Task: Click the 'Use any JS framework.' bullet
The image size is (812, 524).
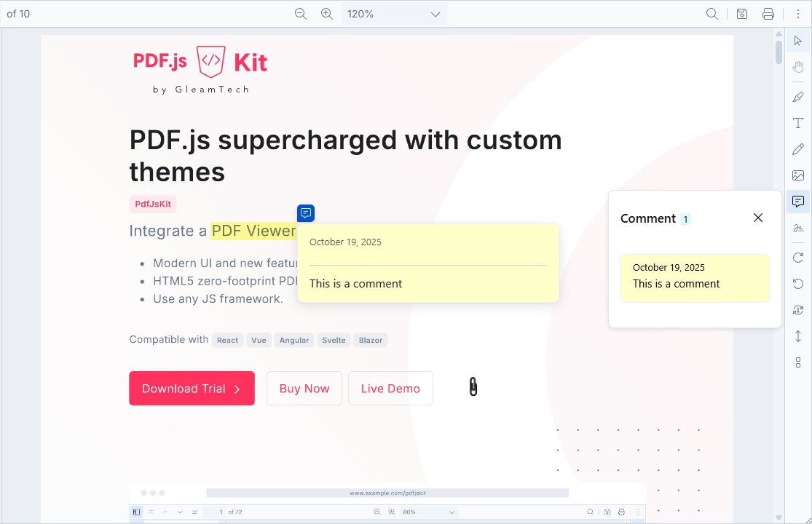Action: pos(218,299)
